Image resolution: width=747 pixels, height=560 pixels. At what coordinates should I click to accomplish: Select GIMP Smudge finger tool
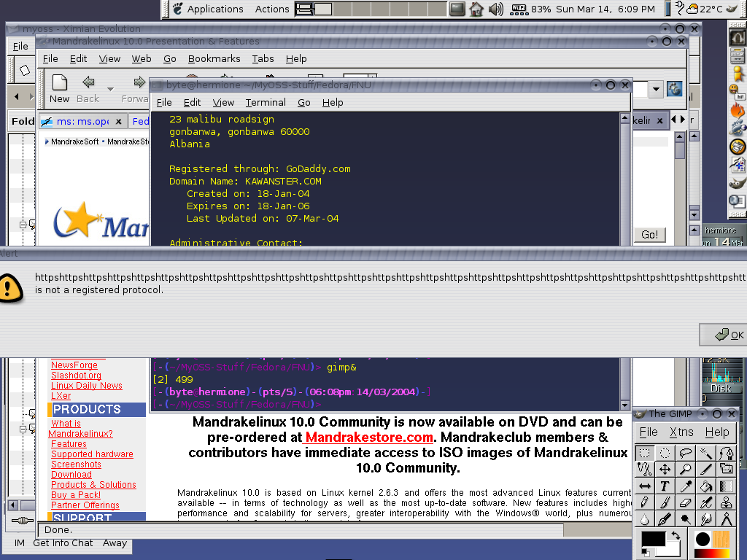point(706,519)
